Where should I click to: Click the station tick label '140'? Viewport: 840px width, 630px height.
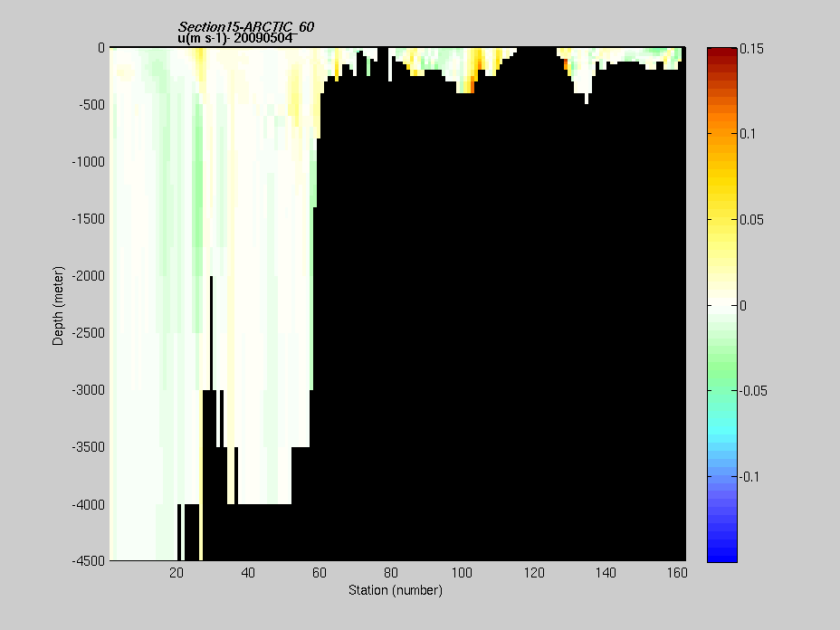(606, 573)
